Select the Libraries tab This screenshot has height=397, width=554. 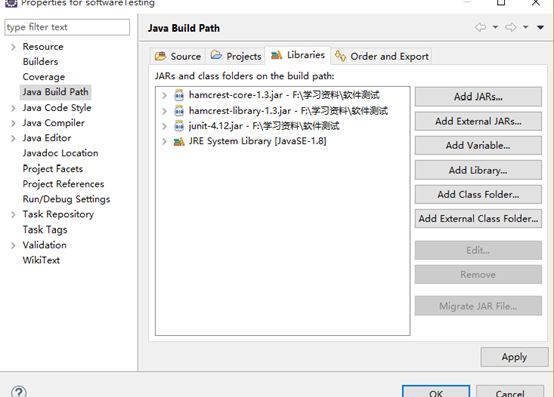coord(297,55)
